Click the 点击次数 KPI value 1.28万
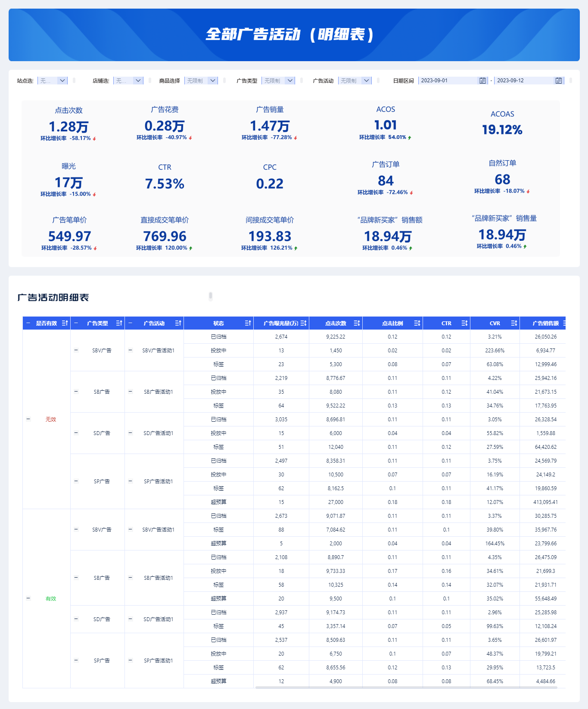The height and width of the screenshot is (709, 588). tap(68, 127)
